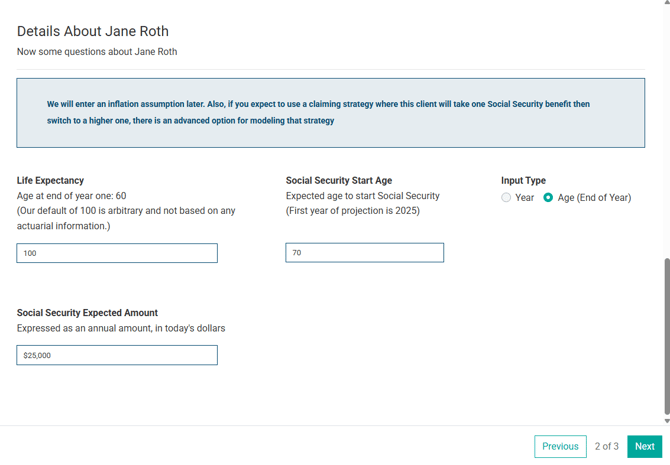This screenshot has height=465, width=670.
Task: Click the "Social Security Start Age" label
Action: [339, 180]
